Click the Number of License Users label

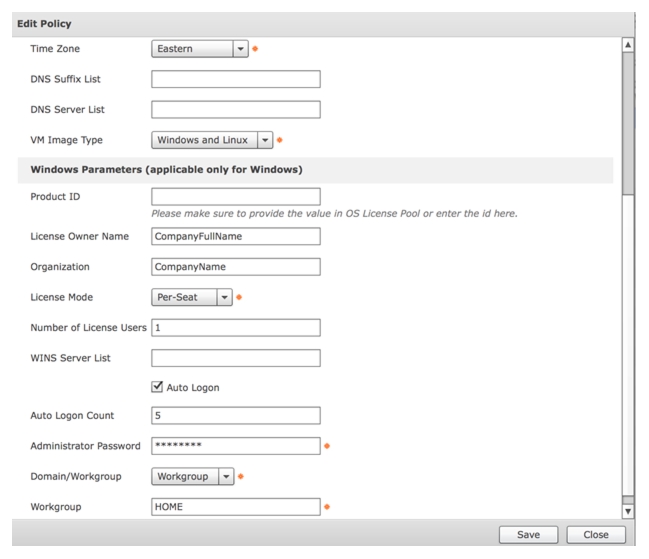89,328
